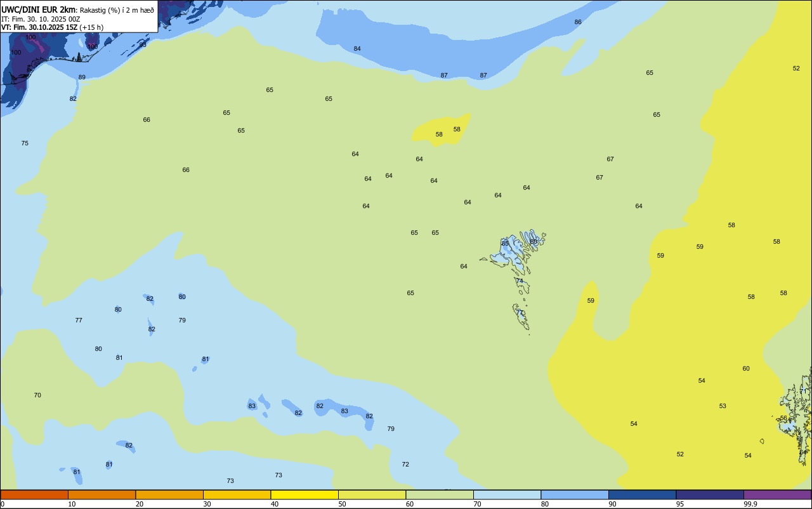This screenshot has width=812, height=509.
Task: Click the '40' legend tick label
Action: pos(275,504)
